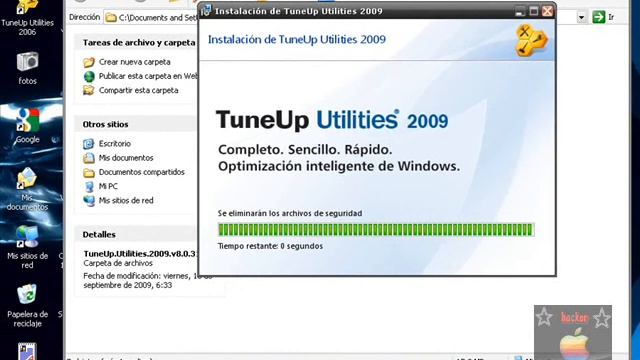Open the address bar dropdown arrow
This screenshot has width=640, height=360.
coord(581,17)
